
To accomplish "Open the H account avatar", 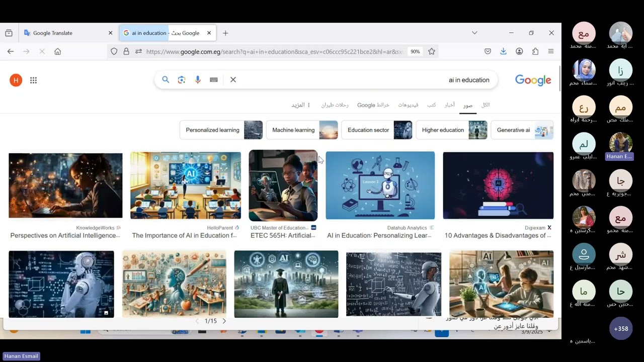I will point(16,80).
